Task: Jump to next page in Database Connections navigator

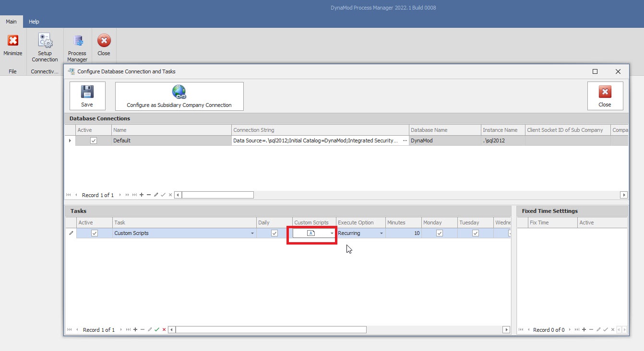Action: pos(127,195)
